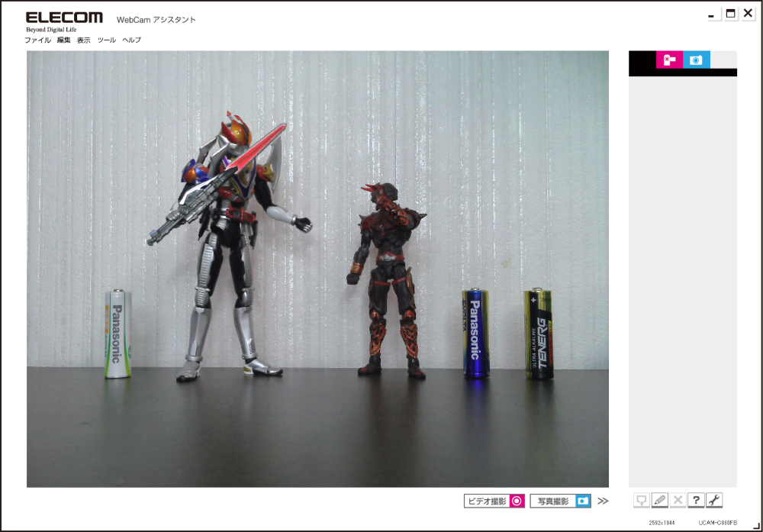763x532 pixels.
Task: Expand options with the double chevron arrow
Action: [x=603, y=501]
